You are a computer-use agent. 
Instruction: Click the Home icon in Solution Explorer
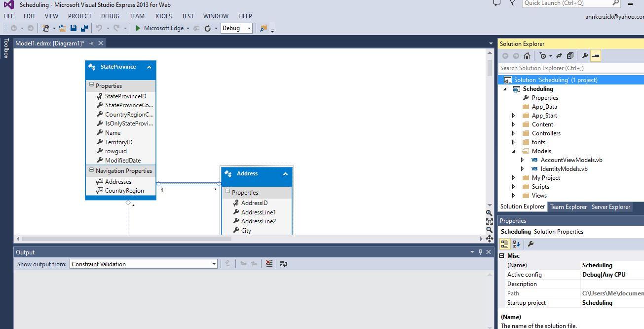[x=527, y=56]
